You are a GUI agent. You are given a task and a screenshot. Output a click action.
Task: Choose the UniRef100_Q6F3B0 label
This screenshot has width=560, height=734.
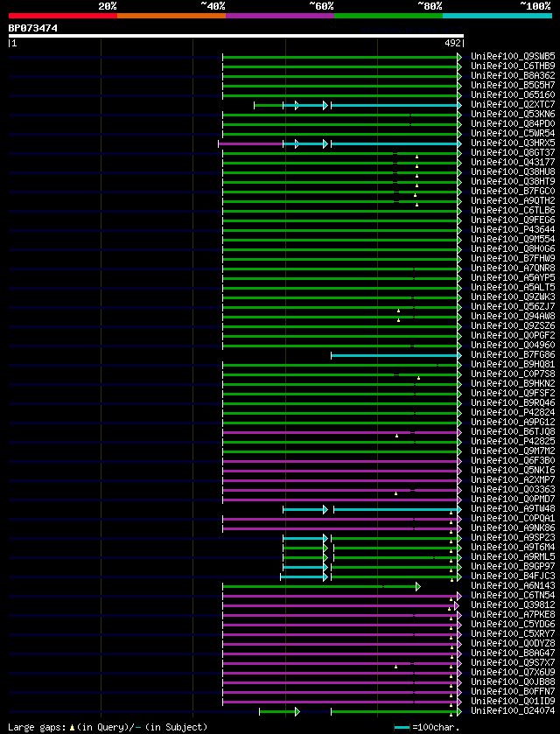513,461
